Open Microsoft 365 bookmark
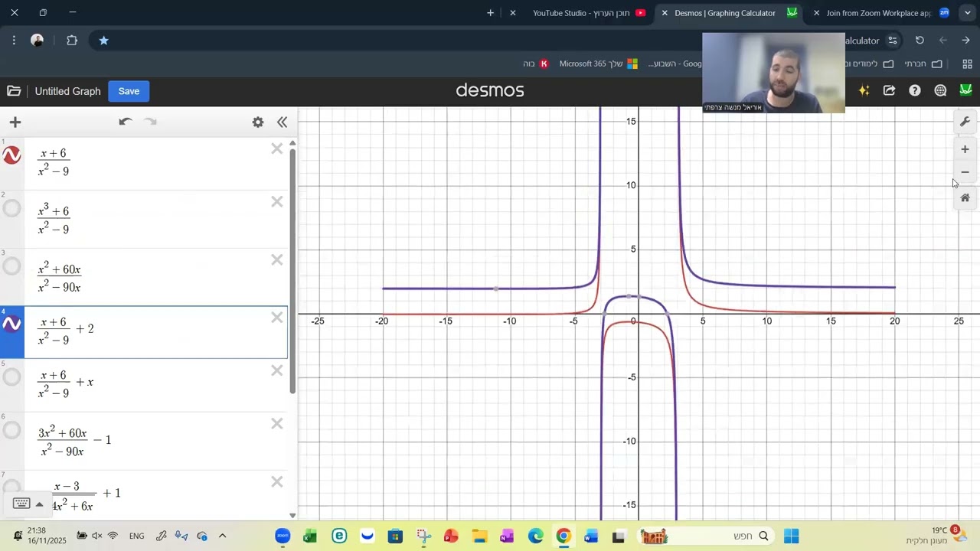 [x=599, y=64]
